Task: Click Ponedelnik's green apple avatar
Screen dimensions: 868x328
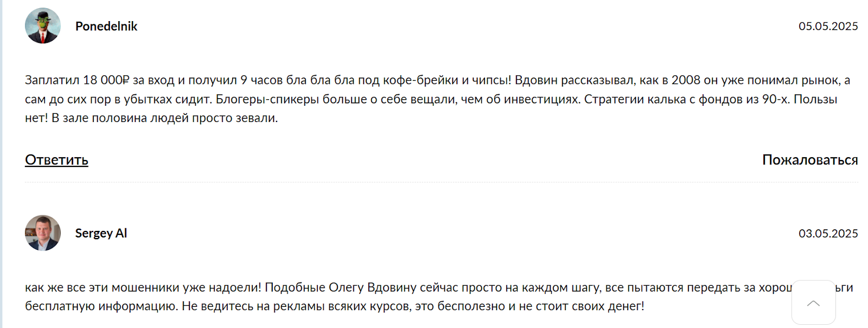Action: (x=42, y=25)
